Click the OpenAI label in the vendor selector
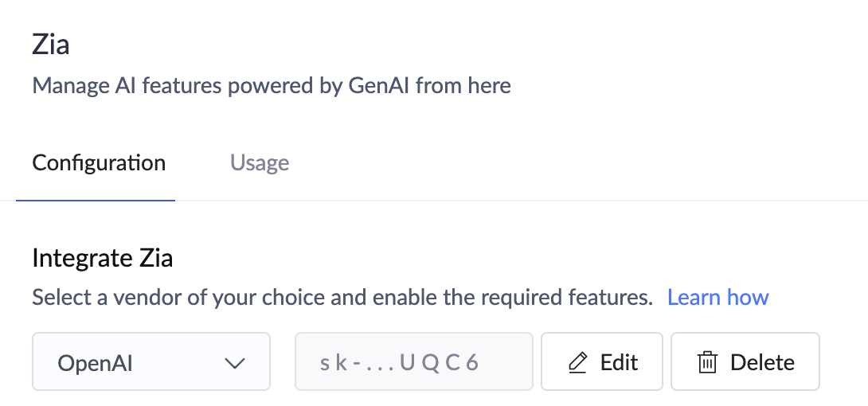Viewport: 868px width, 406px height. (95, 363)
